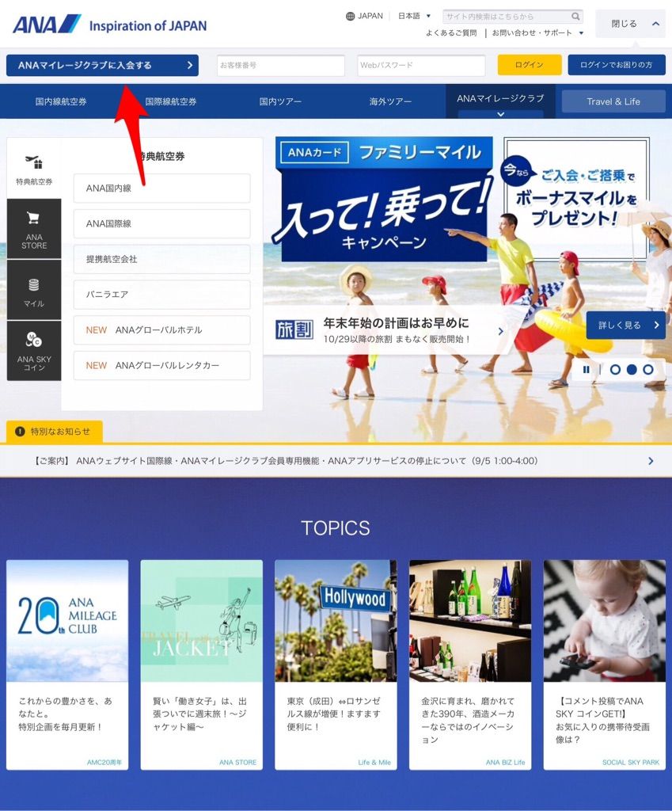Click the search magnifier icon

tap(575, 17)
